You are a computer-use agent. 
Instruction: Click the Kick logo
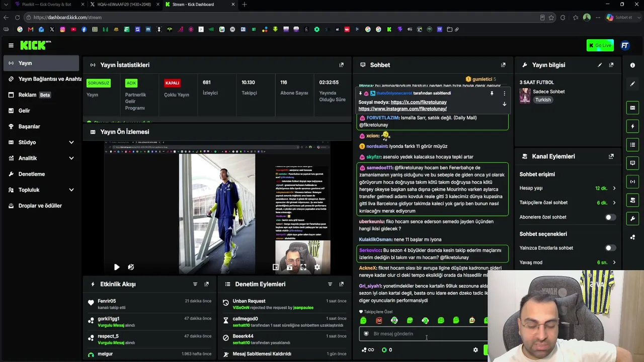click(x=35, y=45)
